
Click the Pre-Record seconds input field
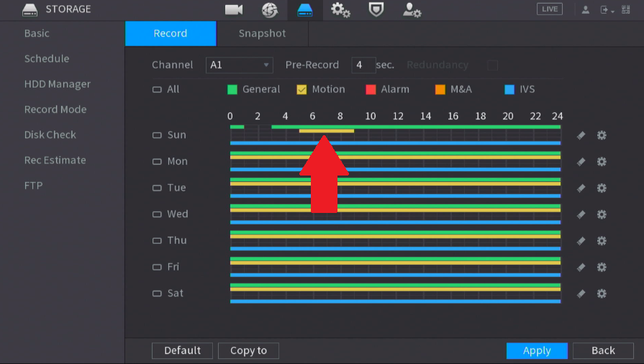[363, 65]
